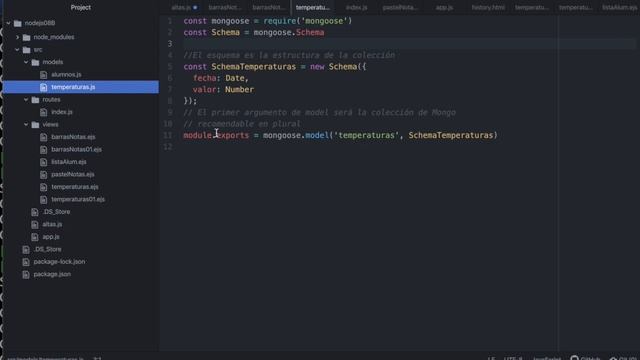
Task: Collapse the routes folder chevron
Action: (x=26, y=100)
